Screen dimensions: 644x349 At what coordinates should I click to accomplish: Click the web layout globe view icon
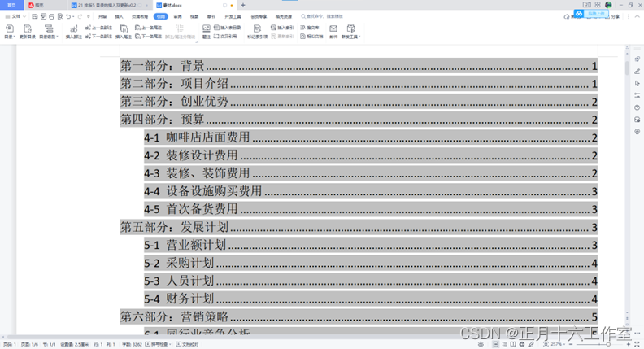[521, 344]
